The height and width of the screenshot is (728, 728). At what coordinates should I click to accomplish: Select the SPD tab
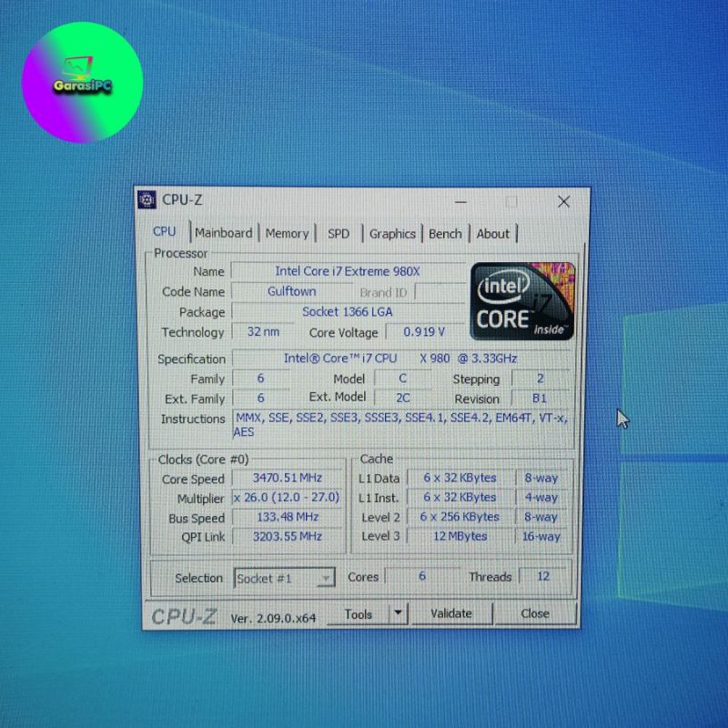pos(339,234)
